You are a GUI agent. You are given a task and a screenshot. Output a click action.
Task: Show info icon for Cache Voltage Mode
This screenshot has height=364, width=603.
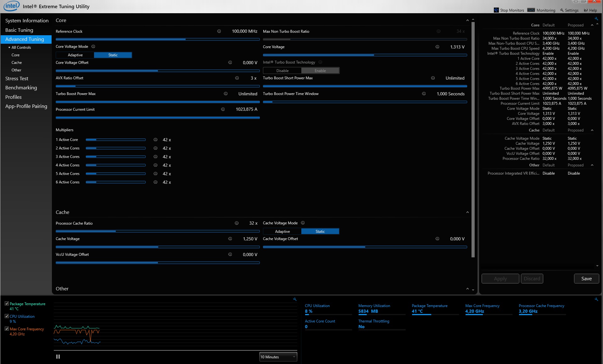coord(303,223)
